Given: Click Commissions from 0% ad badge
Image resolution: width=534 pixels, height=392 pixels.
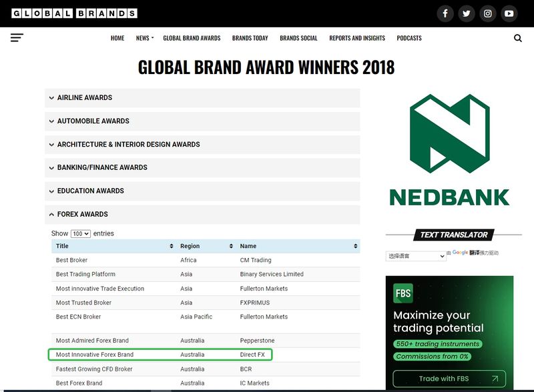Looking at the screenshot, I should (432, 356).
